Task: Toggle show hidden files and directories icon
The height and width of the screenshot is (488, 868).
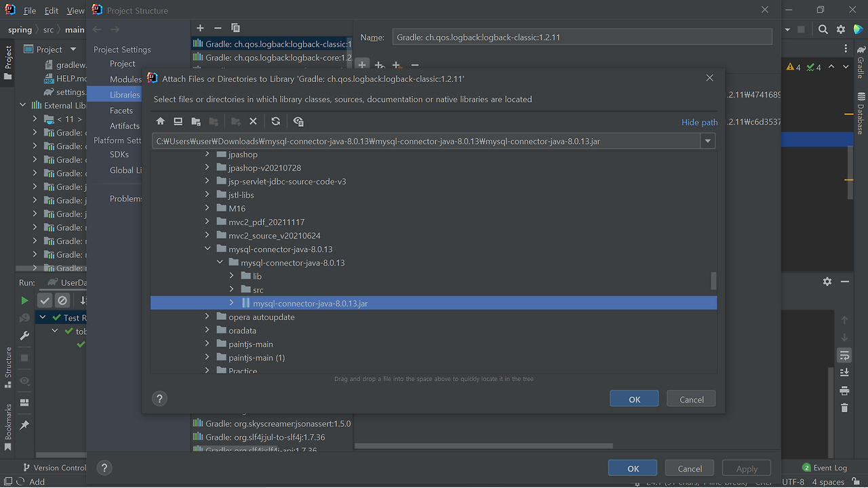Action: tap(298, 121)
